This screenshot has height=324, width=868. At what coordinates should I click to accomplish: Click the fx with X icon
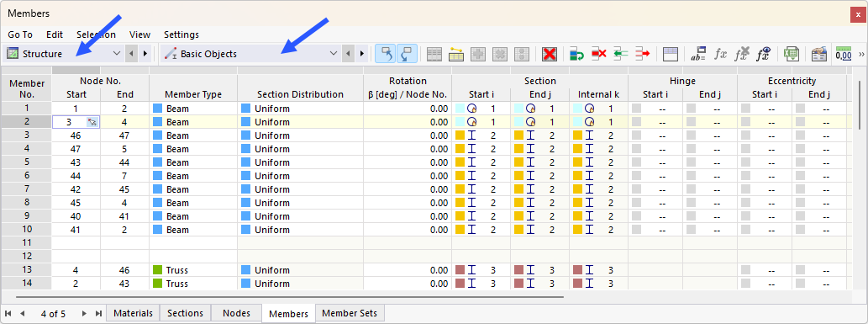tap(742, 54)
